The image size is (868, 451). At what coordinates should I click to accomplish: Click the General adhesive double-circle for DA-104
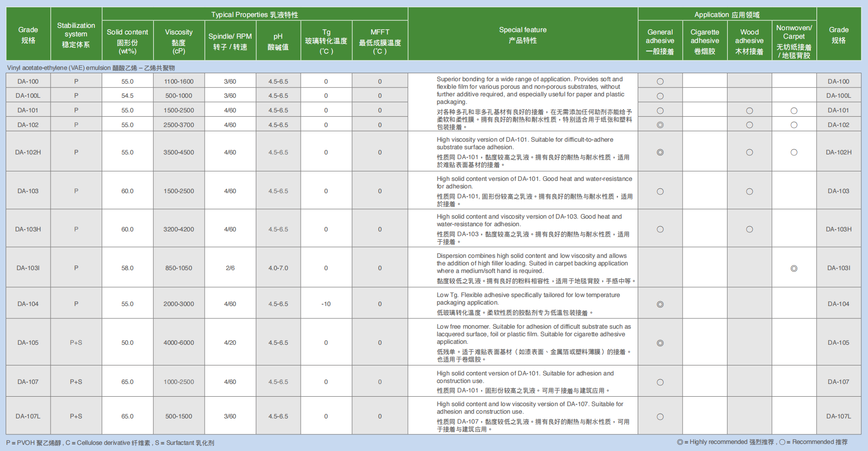[x=660, y=305]
